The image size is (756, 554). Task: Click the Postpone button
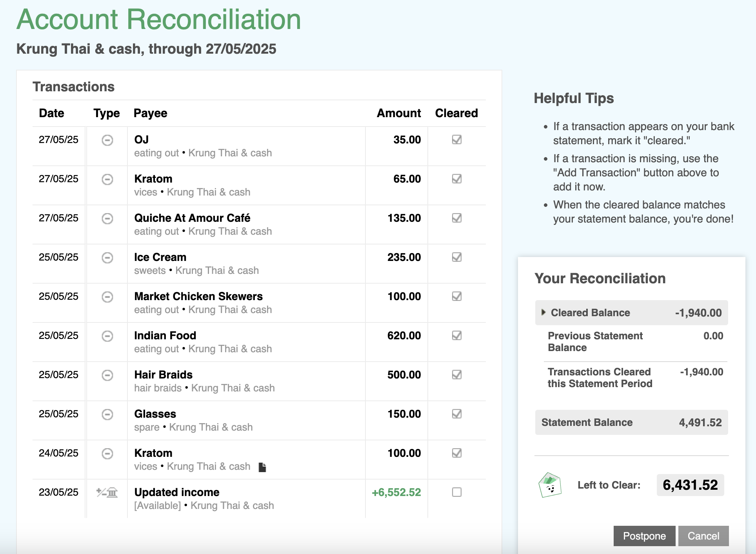pyautogui.click(x=644, y=536)
